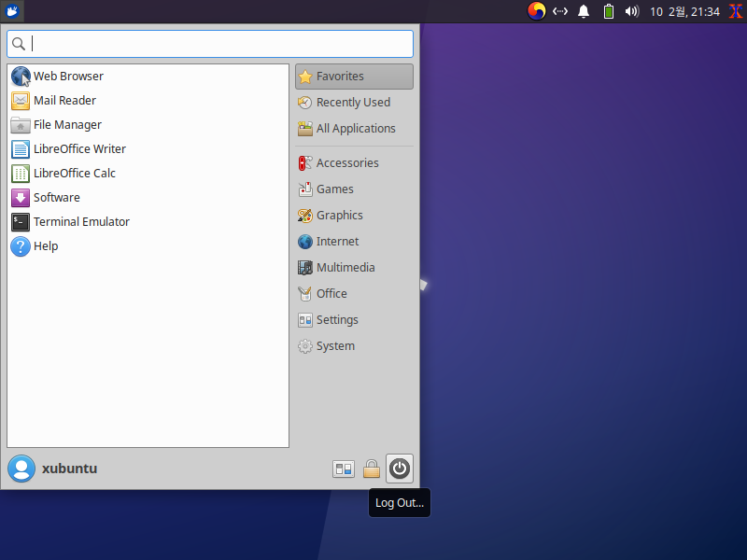Open the volume control icon
Image resolution: width=747 pixels, height=560 pixels.
(x=632, y=11)
